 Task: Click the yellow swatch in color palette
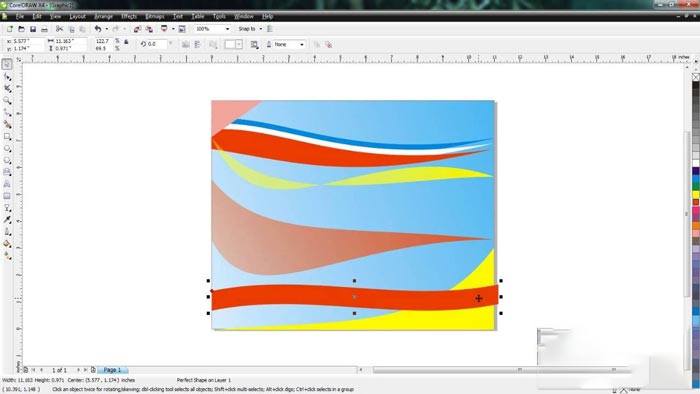[x=696, y=194]
